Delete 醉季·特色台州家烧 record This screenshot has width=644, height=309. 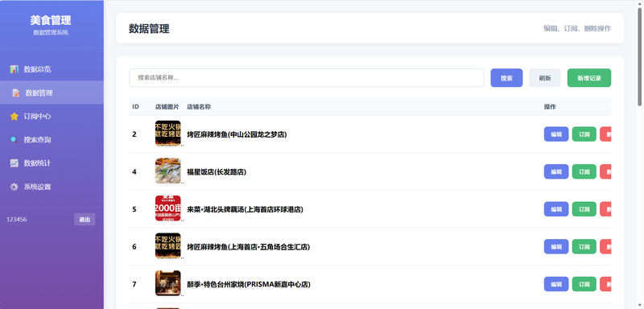[606, 284]
